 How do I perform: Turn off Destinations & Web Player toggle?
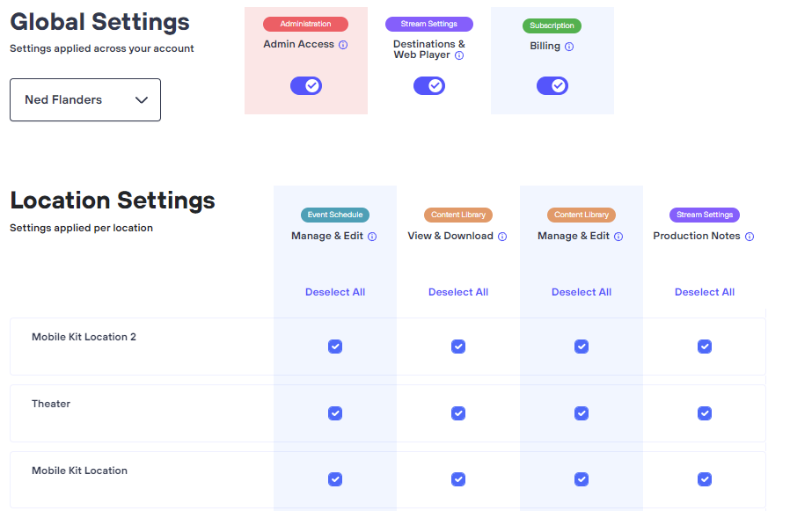(429, 85)
